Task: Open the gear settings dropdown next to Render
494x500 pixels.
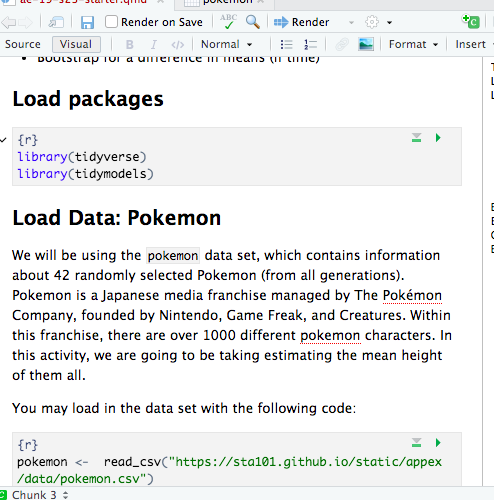Action: coord(378,22)
